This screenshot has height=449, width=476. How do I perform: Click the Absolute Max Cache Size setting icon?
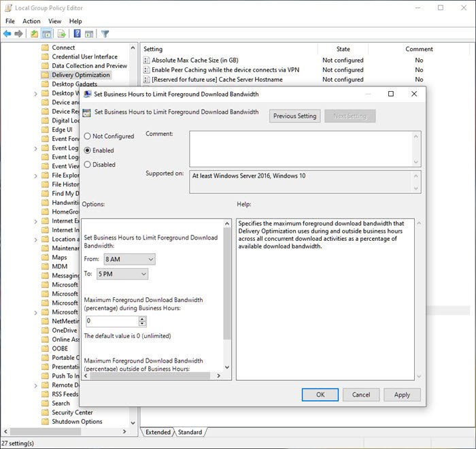147,60
